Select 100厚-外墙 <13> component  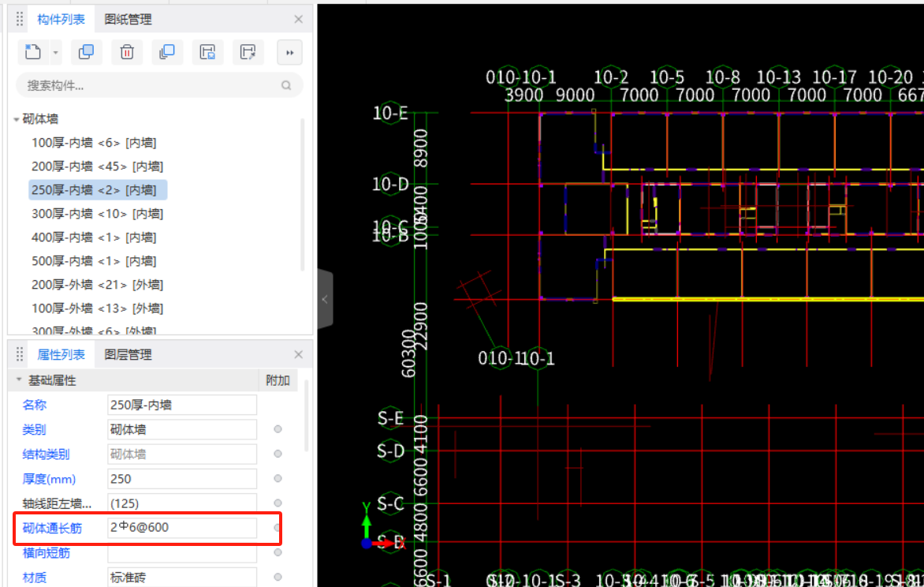click(x=97, y=308)
